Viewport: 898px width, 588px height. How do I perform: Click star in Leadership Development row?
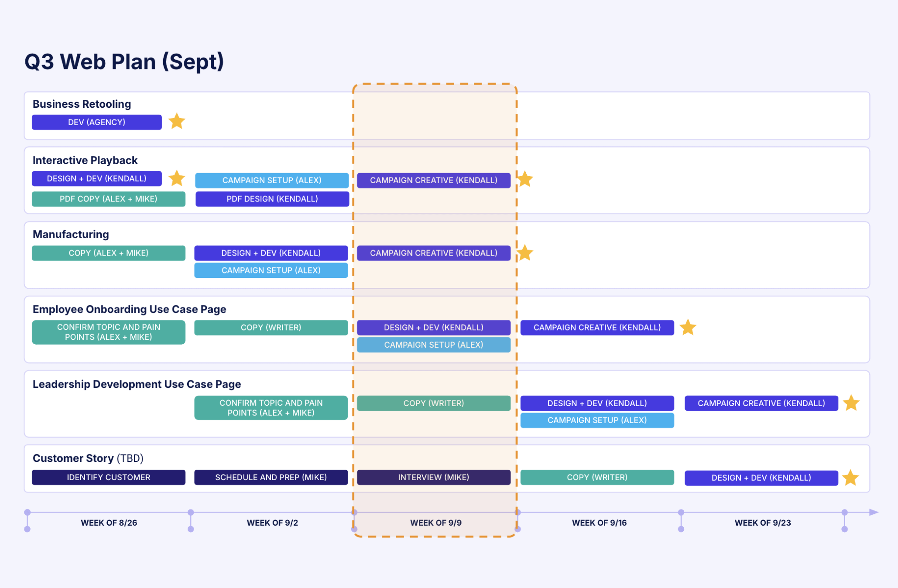pos(851,403)
